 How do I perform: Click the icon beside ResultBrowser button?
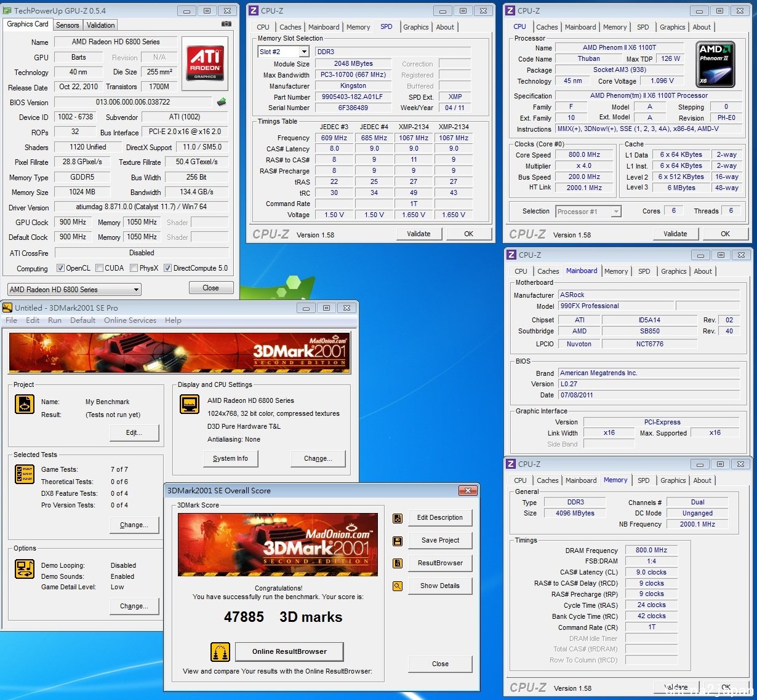pyautogui.click(x=398, y=563)
